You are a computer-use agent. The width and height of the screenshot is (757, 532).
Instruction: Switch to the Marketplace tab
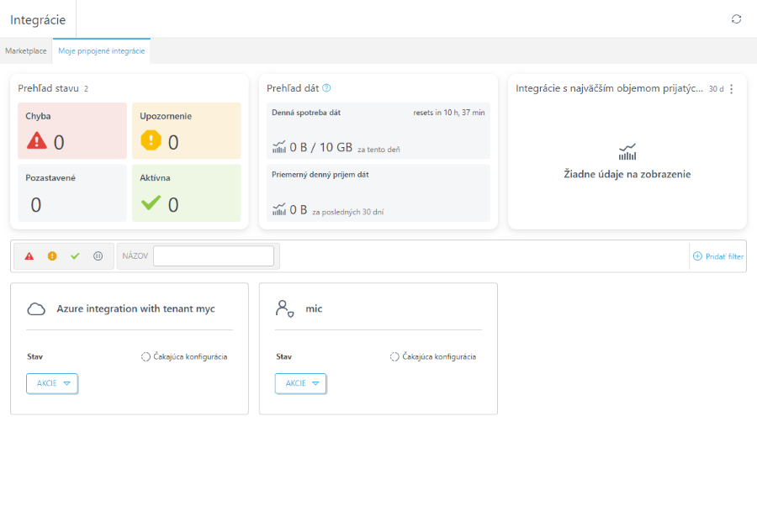point(26,50)
